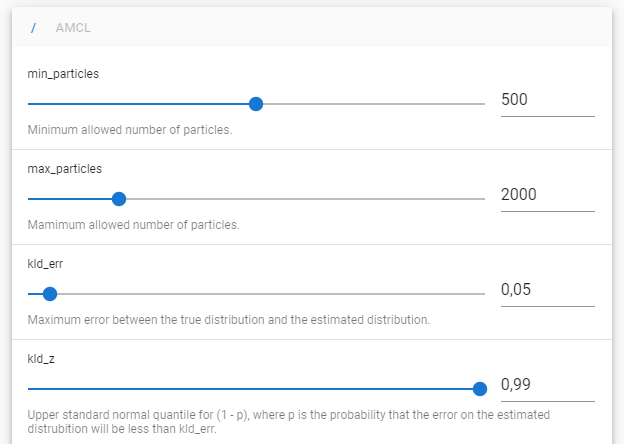Click the max_particles slider track right end
This screenshot has width=624, height=444.
tap(483, 199)
